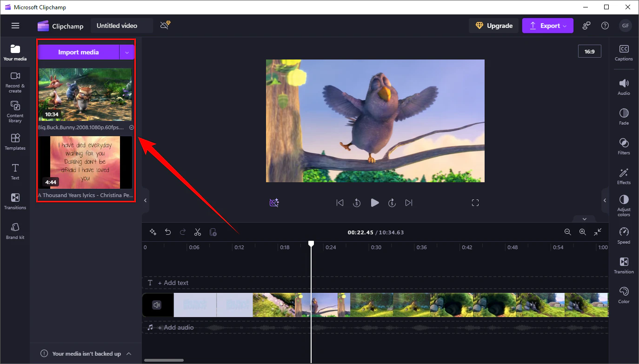Redo the last action
The image size is (639, 364).
183,232
